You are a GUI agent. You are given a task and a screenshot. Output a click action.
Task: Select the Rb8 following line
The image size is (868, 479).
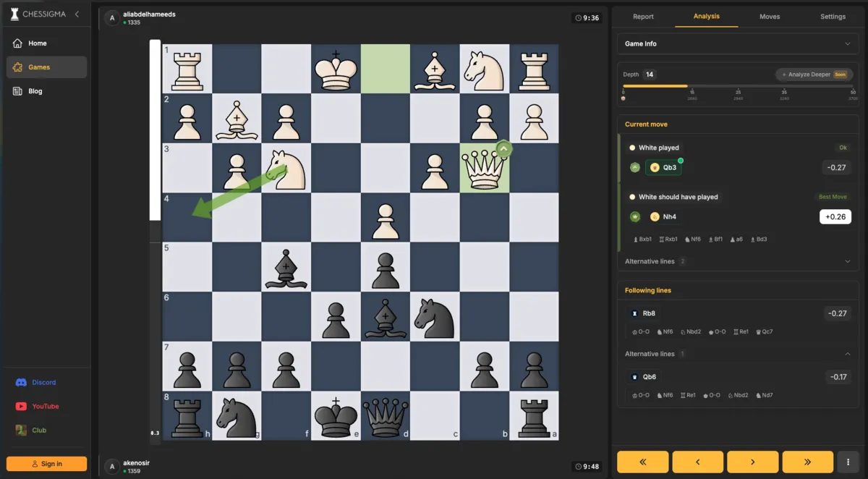[x=644, y=313]
